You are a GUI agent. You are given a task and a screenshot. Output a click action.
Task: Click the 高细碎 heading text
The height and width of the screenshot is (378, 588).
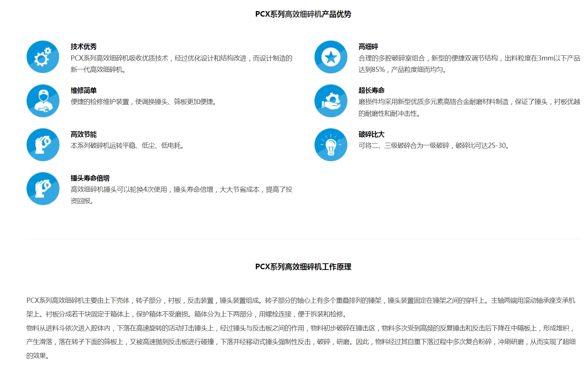point(368,47)
